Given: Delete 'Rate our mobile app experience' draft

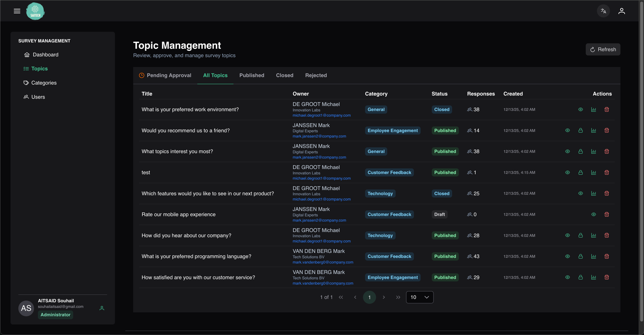Looking at the screenshot, I should (x=607, y=215).
